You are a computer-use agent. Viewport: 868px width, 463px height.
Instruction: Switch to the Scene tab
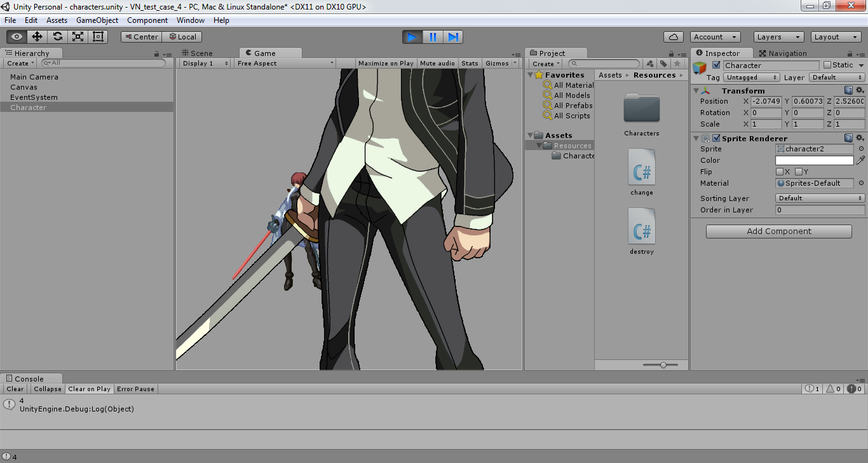pos(197,53)
